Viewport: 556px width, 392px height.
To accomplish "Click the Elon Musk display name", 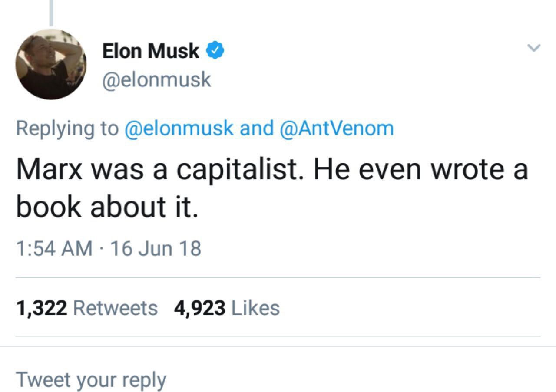I will (151, 51).
